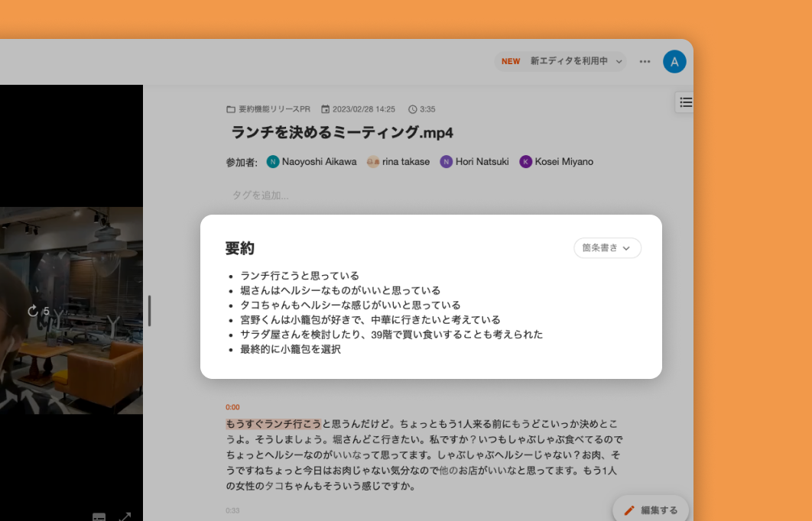Screen dimensions: 812x521
Task: Jump to the 0:00 transcript timestamp
Action: (232, 407)
